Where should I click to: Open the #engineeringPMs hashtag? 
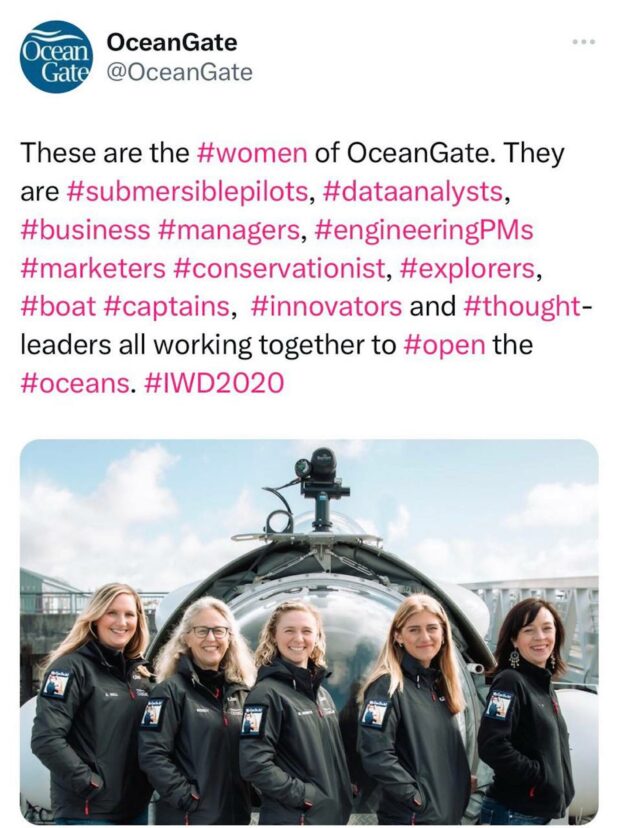point(424,230)
